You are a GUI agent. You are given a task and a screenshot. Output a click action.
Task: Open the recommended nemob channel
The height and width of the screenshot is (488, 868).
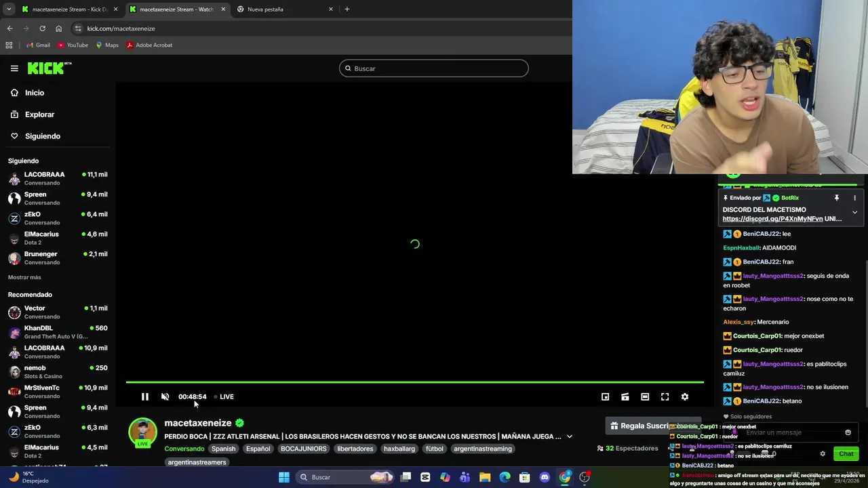(58, 371)
